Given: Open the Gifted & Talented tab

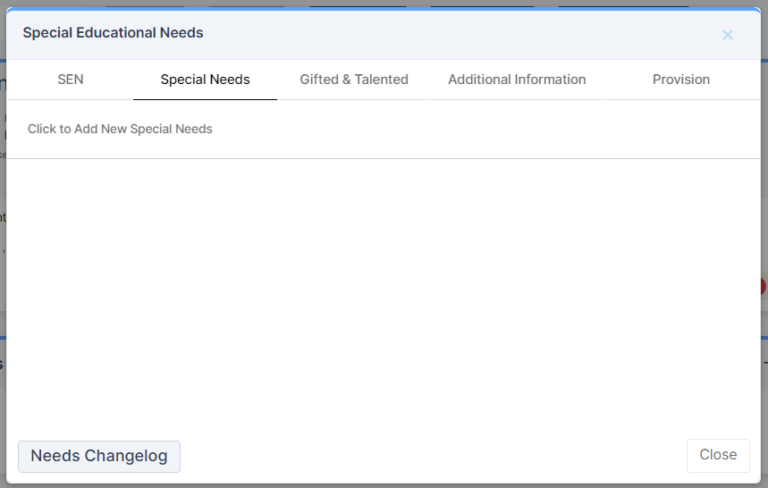Looking at the screenshot, I should (354, 80).
